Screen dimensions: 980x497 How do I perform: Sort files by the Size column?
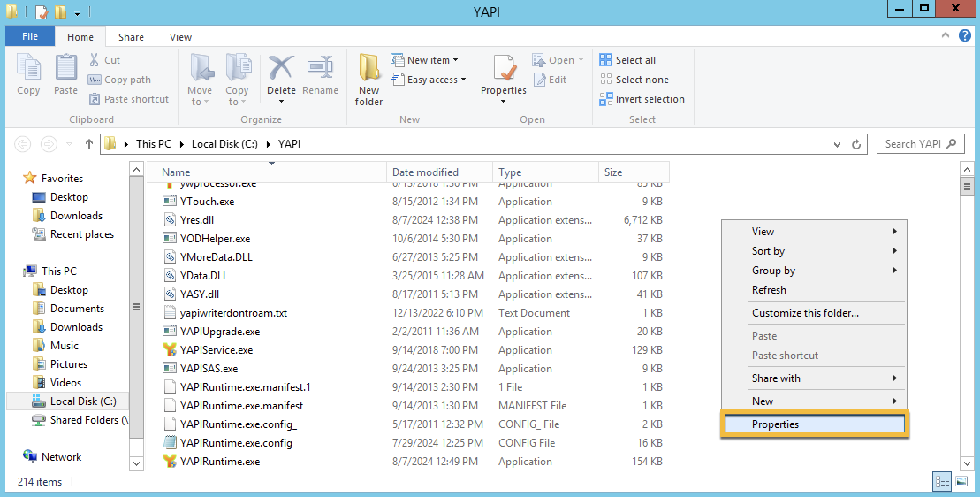(x=634, y=172)
